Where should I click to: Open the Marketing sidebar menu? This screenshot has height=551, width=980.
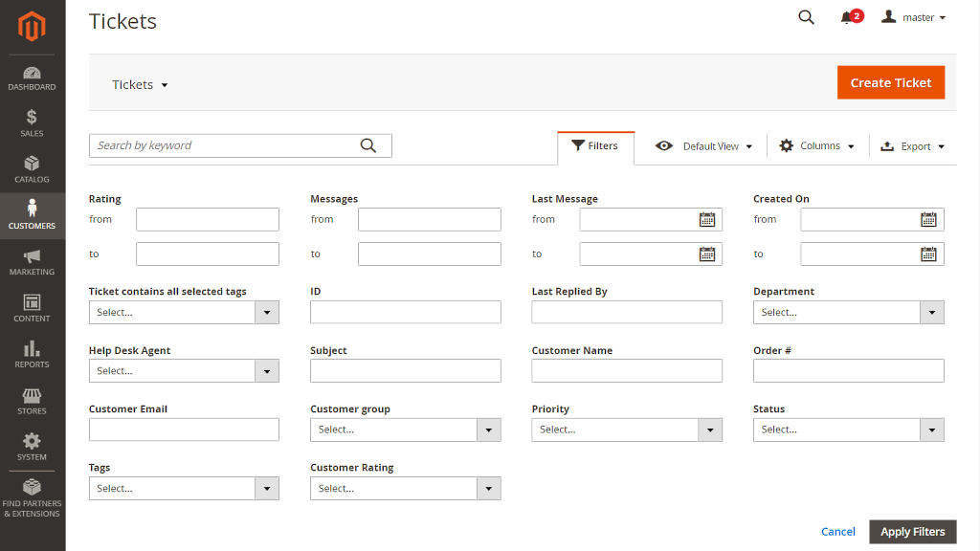click(x=32, y=262)
